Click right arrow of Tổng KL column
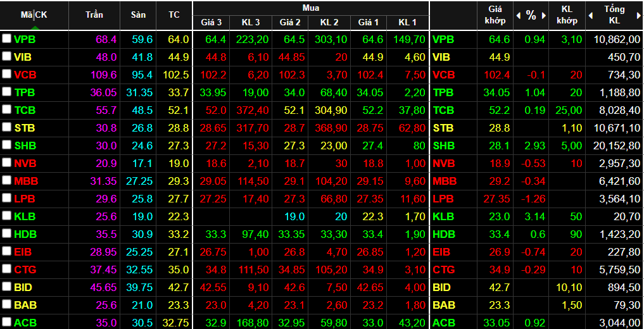644x329 pixels. coord(638,15)
